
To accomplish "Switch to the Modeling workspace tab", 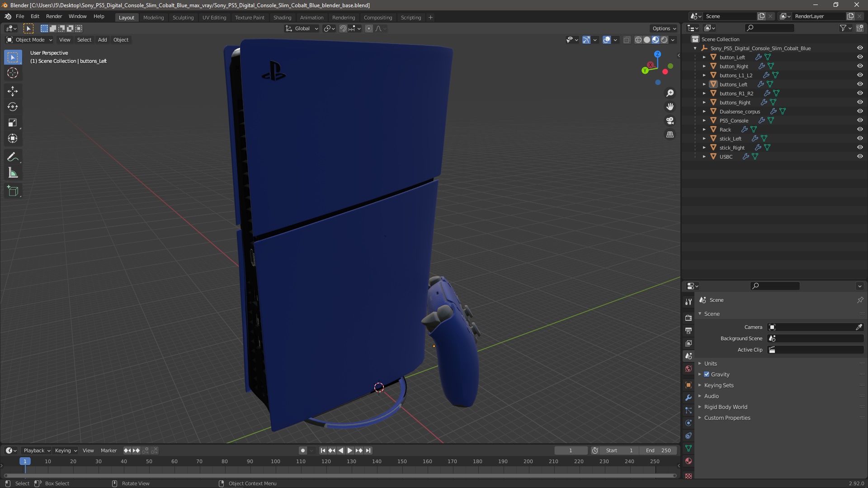I will (153, 18).
